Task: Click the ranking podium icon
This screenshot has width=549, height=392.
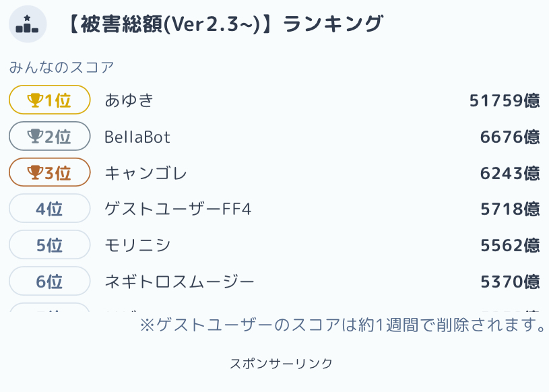Action: click(x=28, y=24)
